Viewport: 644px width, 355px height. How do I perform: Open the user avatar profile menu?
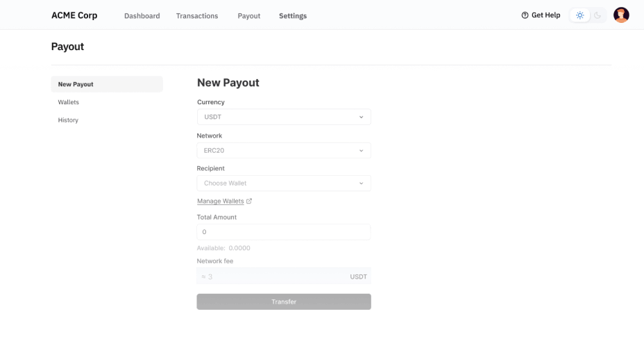click(x=621, y=15)
